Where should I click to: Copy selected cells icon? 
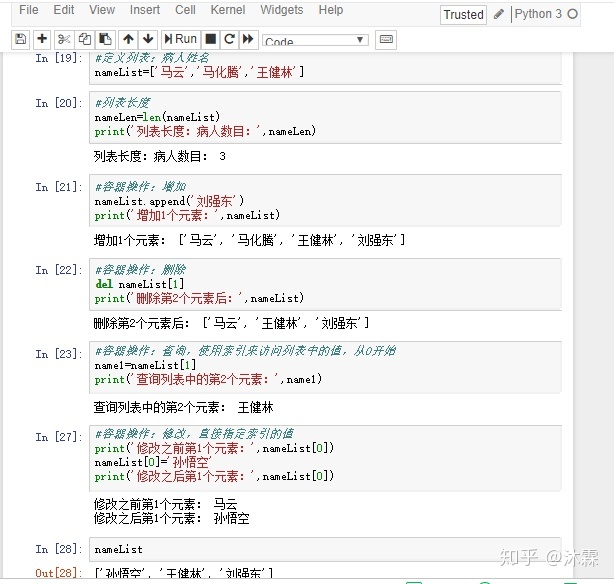85,39
